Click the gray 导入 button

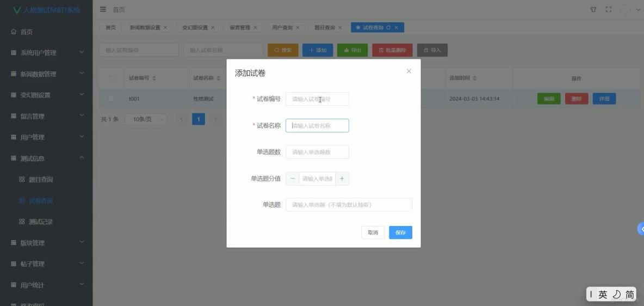[x=432, y=50]
